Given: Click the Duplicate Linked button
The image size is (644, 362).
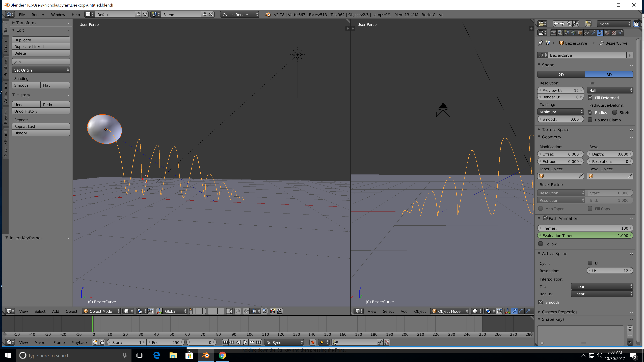Looking at the screenshot, I should [x=41, y=46].
